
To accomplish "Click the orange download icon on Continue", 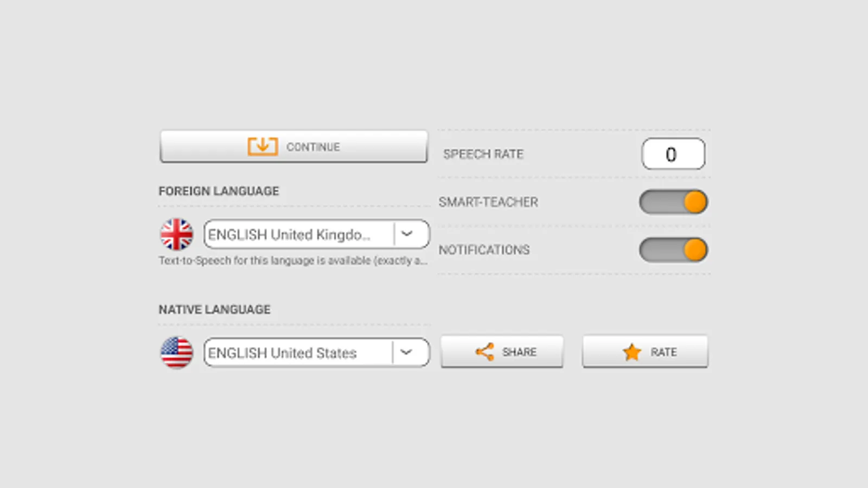I will (263, 146).
